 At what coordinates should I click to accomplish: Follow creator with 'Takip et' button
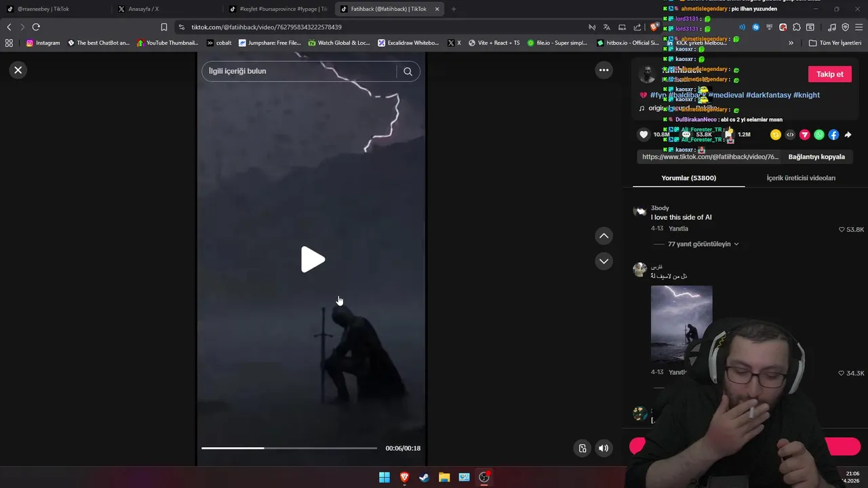point(829,74)
